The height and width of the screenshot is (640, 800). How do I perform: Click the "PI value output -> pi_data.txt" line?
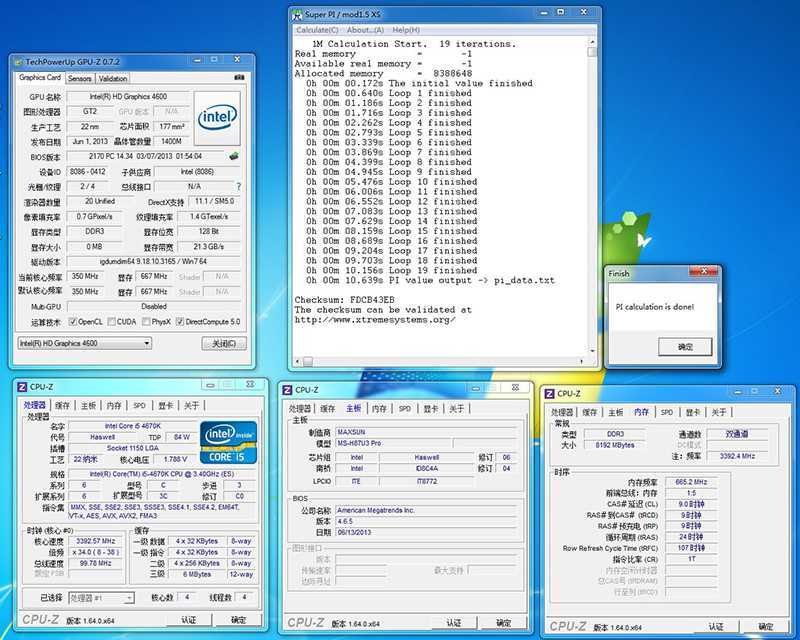pyautogui.click(x=430, y=280)
